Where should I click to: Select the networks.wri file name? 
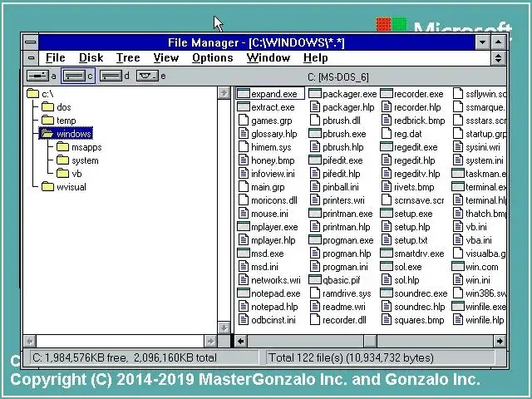tap(276, 280)
